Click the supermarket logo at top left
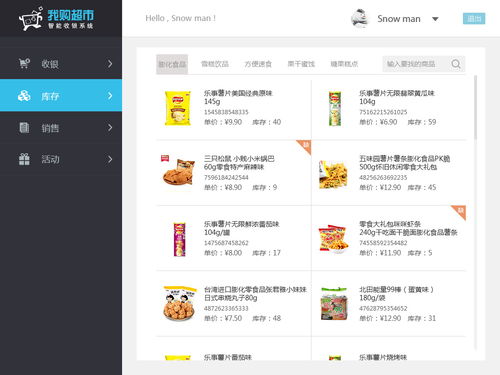Image resolution: width=500 pixels, height=375 pixels. (x=56, y=19)
